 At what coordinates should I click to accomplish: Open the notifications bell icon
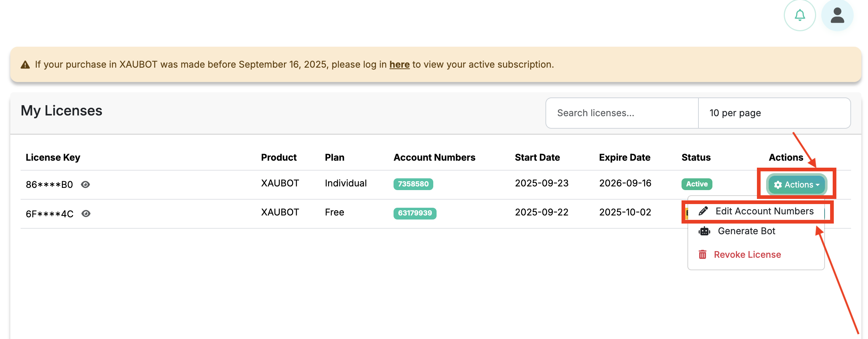(800, 15)
